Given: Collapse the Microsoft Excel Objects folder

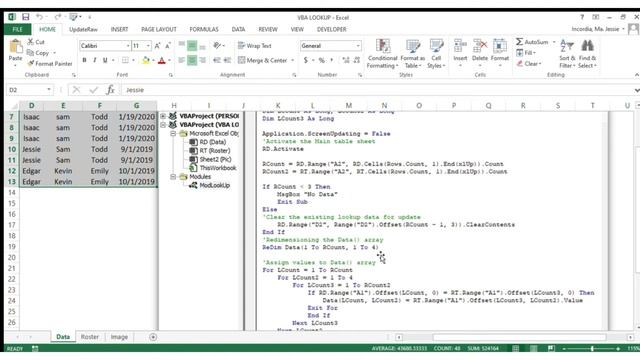Looking at the screenshot, I should [x=173, y=133].
